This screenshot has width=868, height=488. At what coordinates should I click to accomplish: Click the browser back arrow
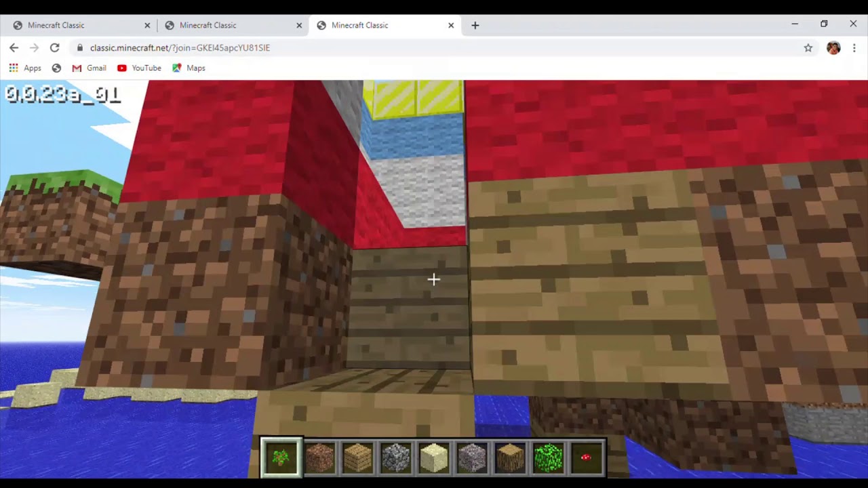[14, 47]
